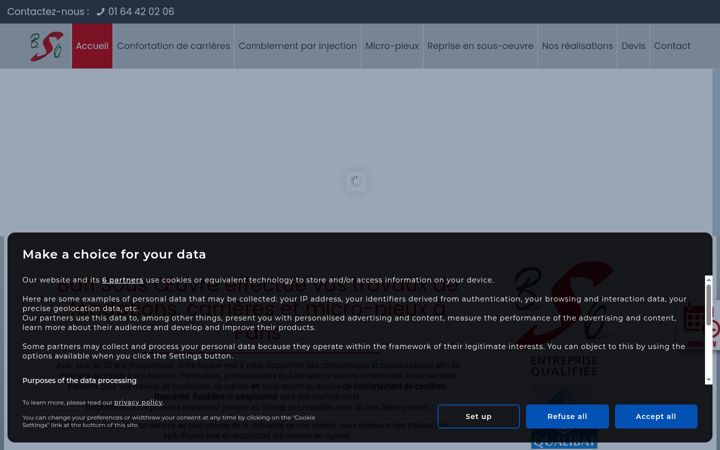
Task: Open the 6 partners link
Action: 123,280
